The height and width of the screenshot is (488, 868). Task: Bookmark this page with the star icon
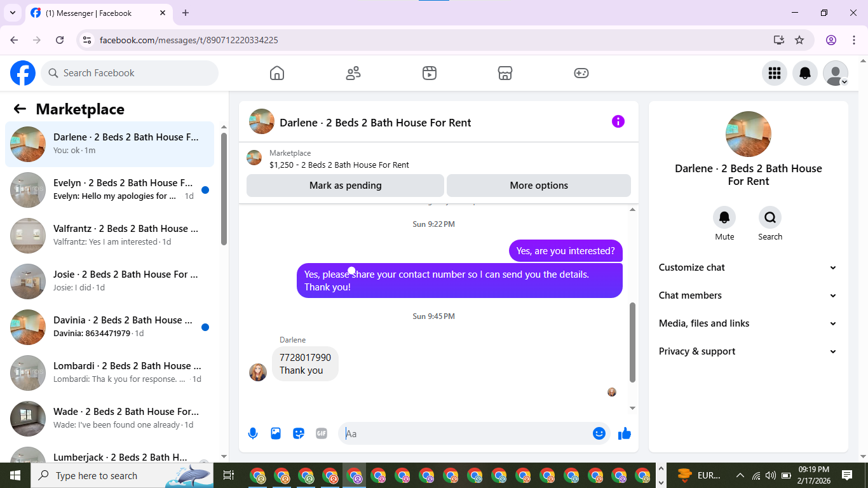click(799, 40)
